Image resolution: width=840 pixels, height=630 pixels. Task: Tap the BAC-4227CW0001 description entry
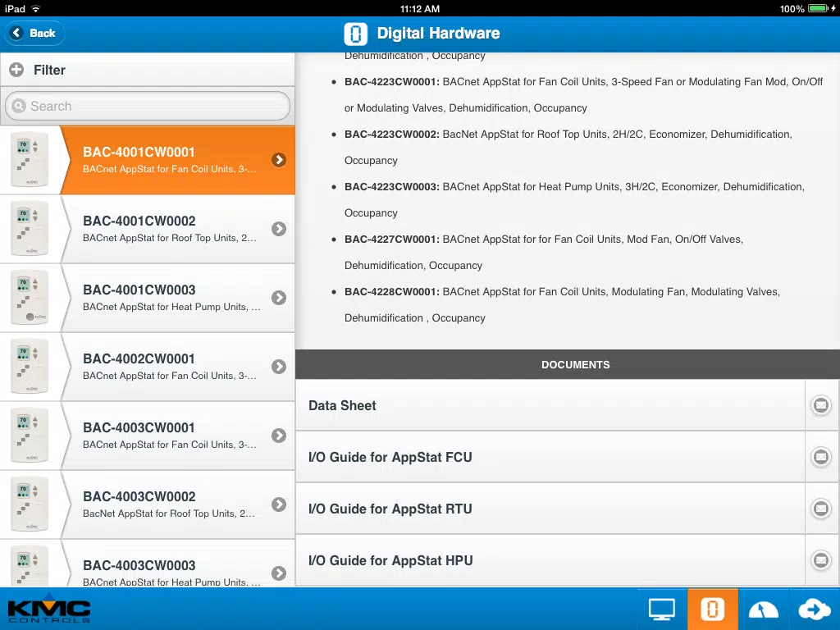pos(544,253)
